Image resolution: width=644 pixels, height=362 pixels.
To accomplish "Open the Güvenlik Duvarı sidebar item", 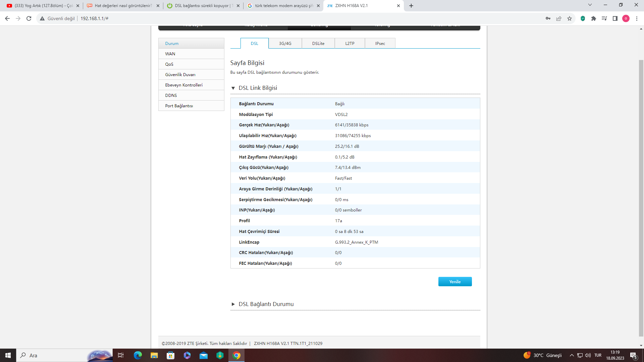I will click(x=180, y=74).
